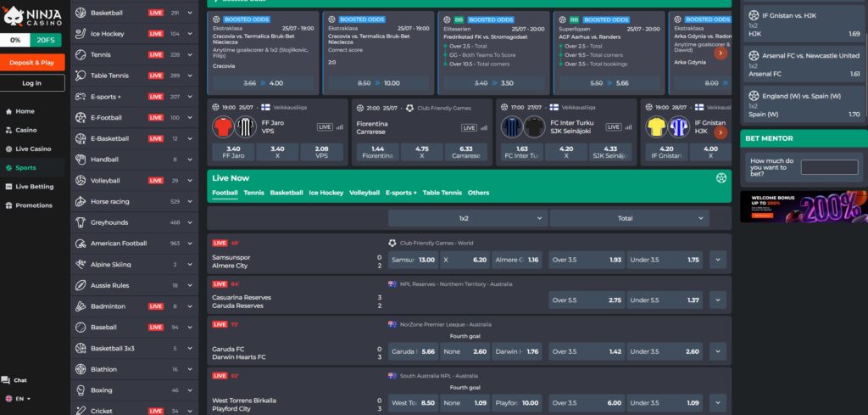Image resolution: width=868 pixels, height=415 pixels.
Task: Switch to the Ice Hockey live tab
Action: pos(326,193)
